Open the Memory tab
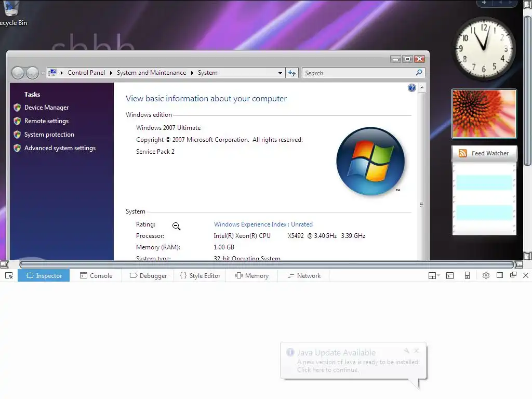 tap(252, 275)
